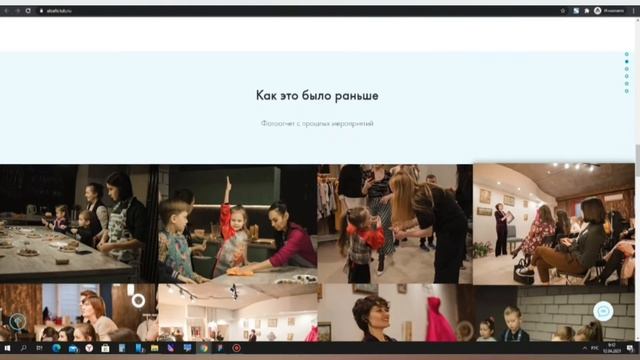Jump to fourth section navigation dot

click(x=627, y=76)
